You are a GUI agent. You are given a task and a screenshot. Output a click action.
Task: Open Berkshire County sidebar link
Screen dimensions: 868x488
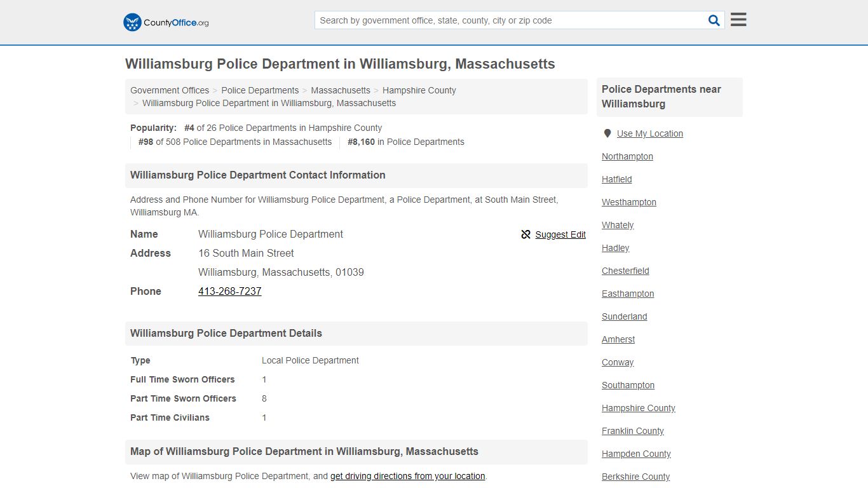[x=635, y=477]
